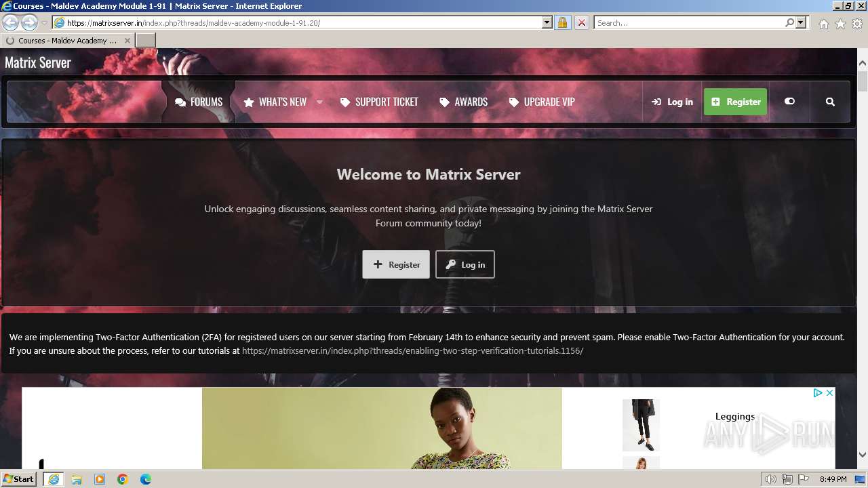868x488 pixels.
Task: Open the media player taskbar icon
Action: pyautogui.click(x=100, y=479)
